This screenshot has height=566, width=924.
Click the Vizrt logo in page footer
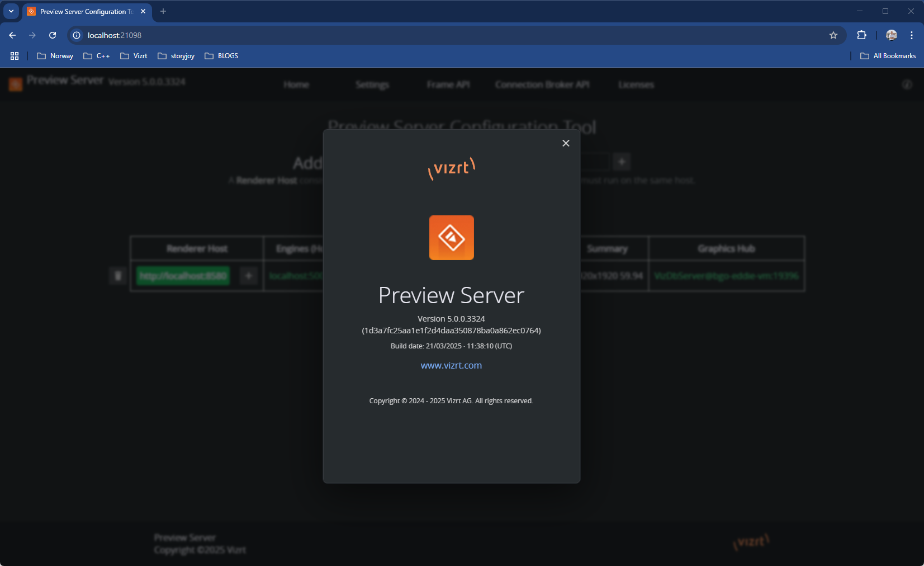(x=751, y=542)
